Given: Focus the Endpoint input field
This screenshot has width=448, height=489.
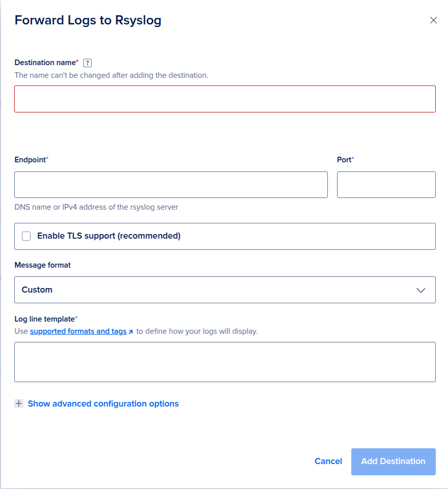Looking at the screenshot, I should pyautogui.click(x=171, y=184).
